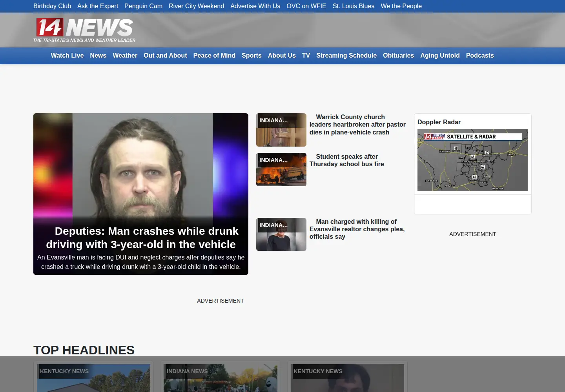Open realtor killing story thumbnail
Viewport: 565px width, 392px height.
click(x=281, y=234)
